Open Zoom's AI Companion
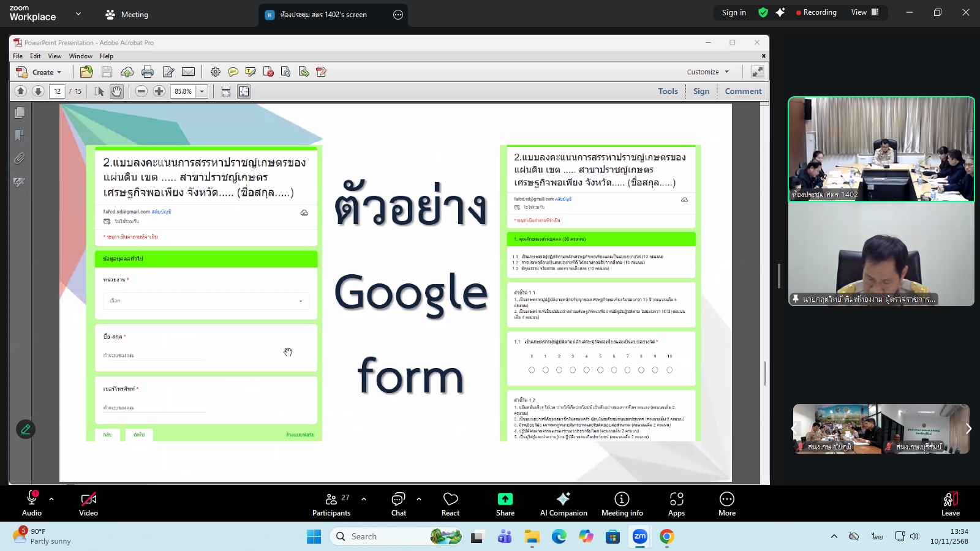 point(563,503)
